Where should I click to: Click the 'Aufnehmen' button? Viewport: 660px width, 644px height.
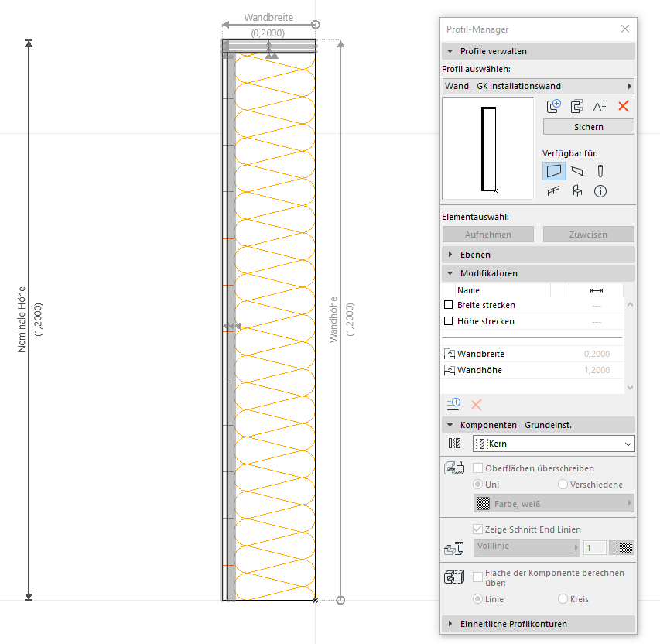(487, 235)
